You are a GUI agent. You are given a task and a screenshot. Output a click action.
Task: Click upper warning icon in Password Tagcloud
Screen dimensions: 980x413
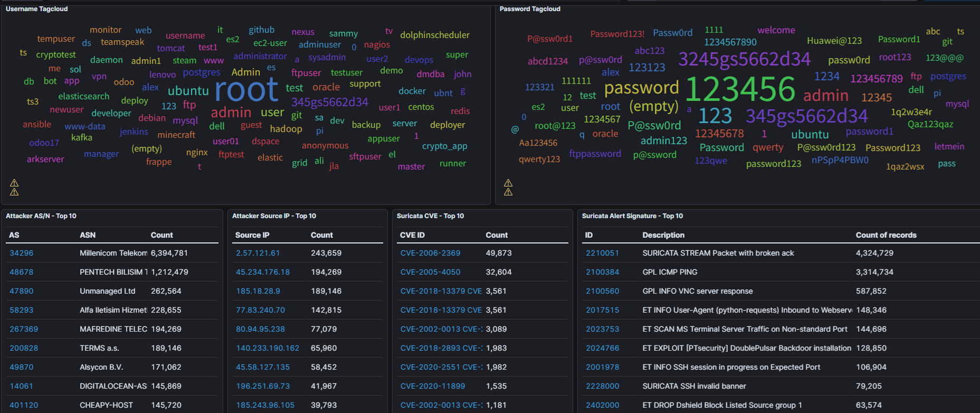coord(508,183)
